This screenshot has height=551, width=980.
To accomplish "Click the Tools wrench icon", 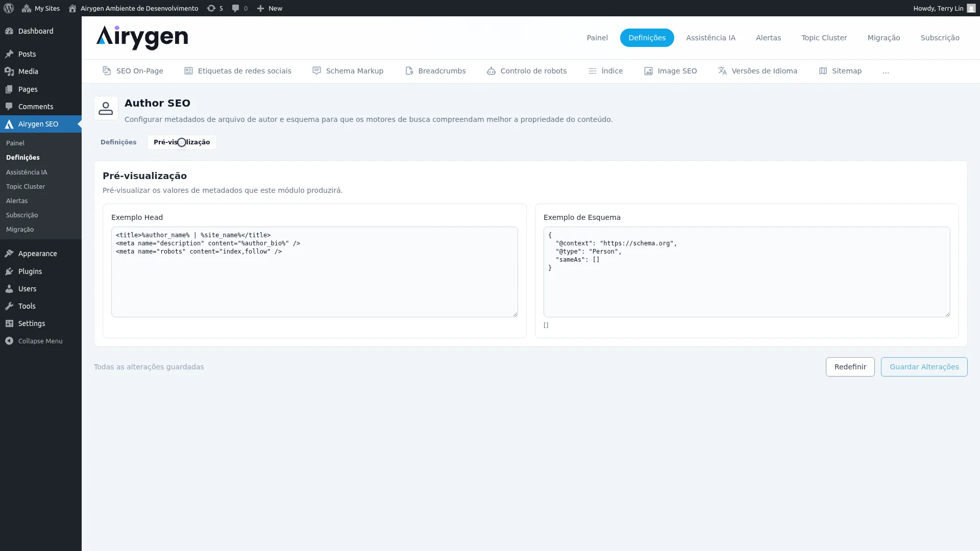I will 9,306.
